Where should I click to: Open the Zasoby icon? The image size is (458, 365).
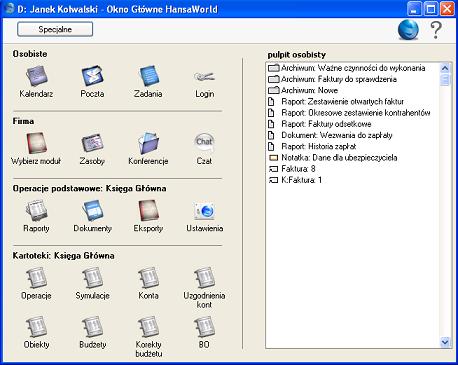tap(92, 143)
